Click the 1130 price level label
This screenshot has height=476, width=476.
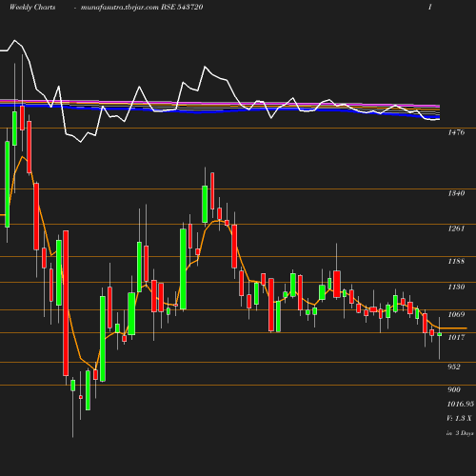pyautogui.click(x=456, y=287)
